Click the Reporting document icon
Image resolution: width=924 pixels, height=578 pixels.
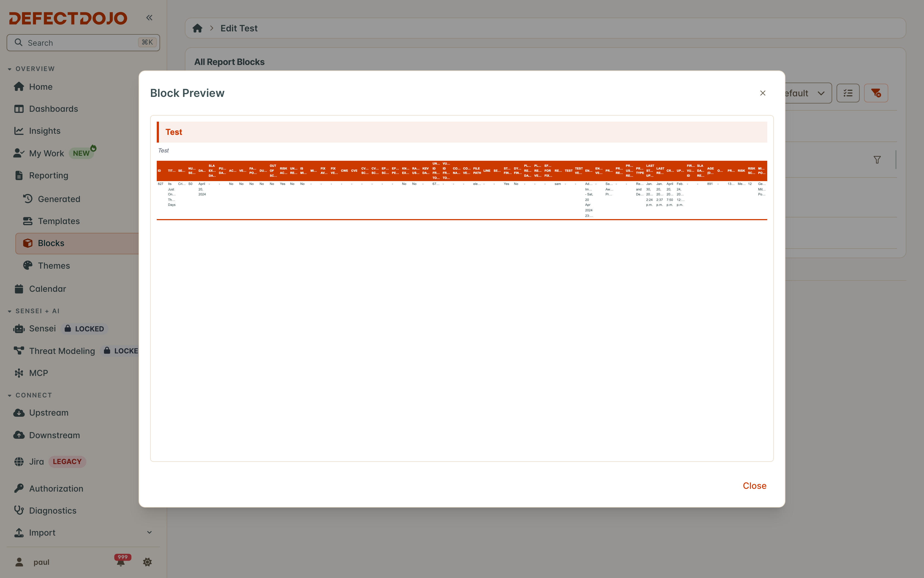pyautogui.click(x=19, y=176)
